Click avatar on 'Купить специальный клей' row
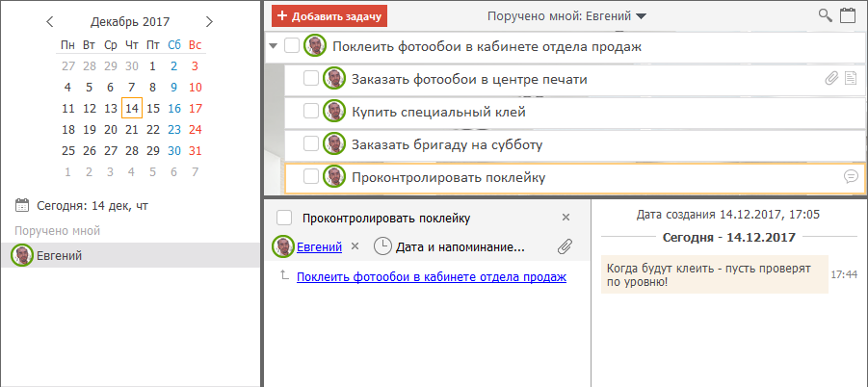This screenshot has height=387, width=868. point(334,112)
